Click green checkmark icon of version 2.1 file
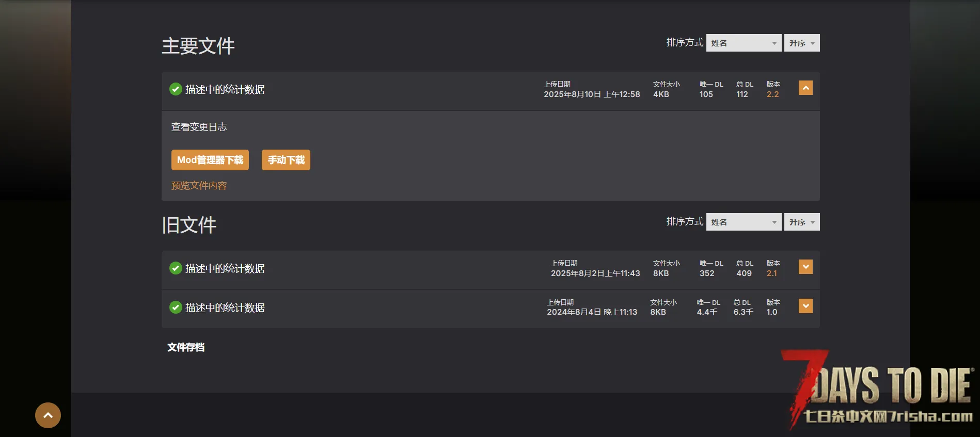The width and height of the screenshot is (980, 437). [x=176, y=268]
